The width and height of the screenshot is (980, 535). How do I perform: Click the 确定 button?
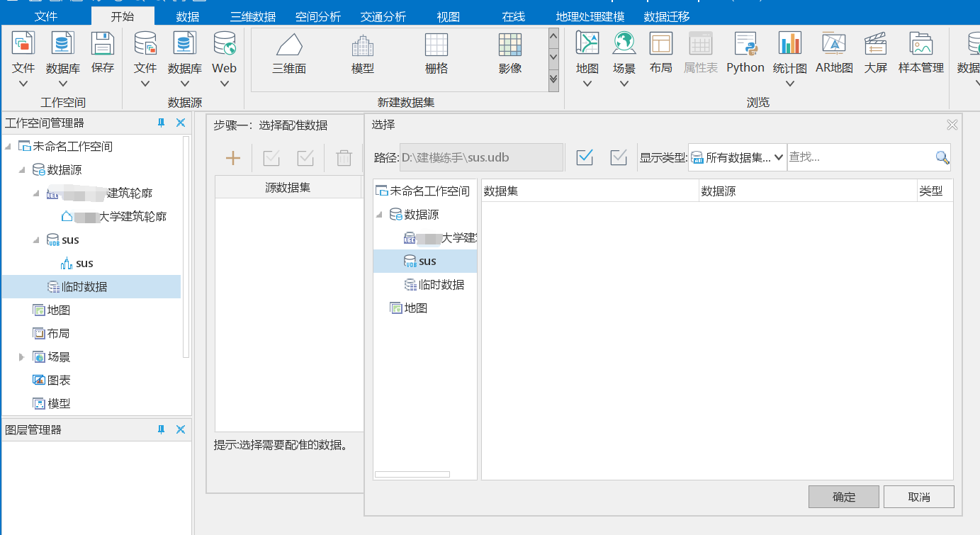coord(843,497)
